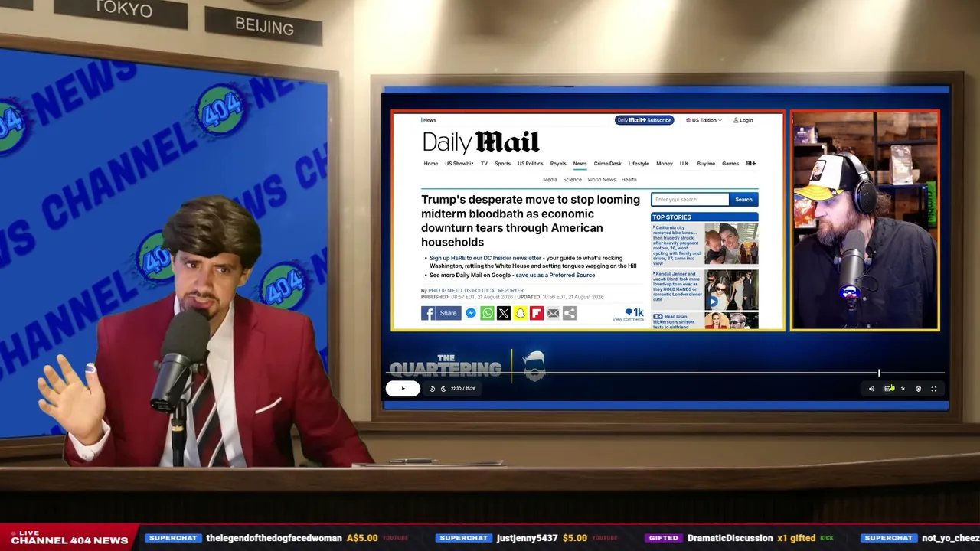Open the Brian Hickerson texts story
The width and height of the screenshot is (980, 551).
click(677, 321)
